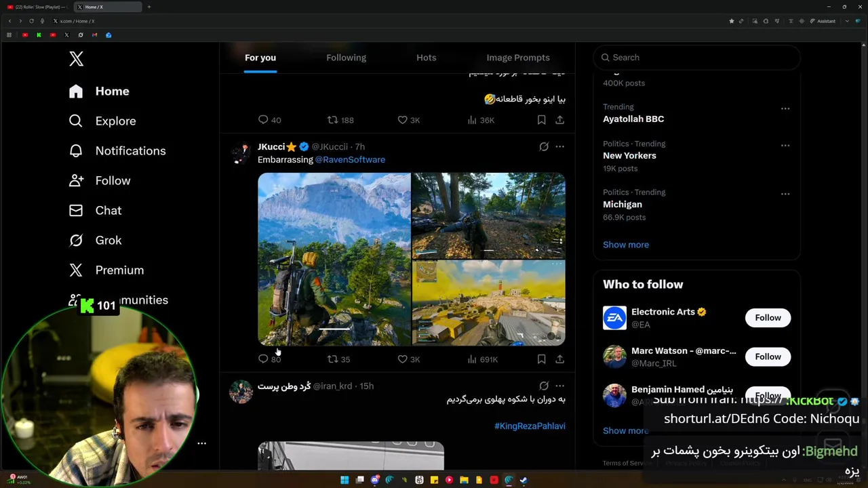This screenshot has height=488, width=868.
Task: Open the large mountain game screenshot
Action: [x=334, y=259]
